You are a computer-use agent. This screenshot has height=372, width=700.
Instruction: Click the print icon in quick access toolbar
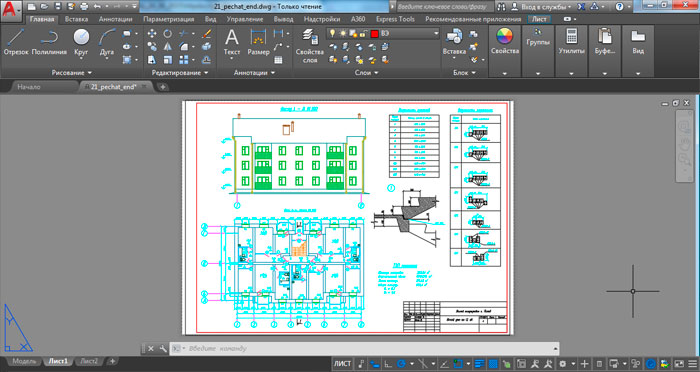84,6
